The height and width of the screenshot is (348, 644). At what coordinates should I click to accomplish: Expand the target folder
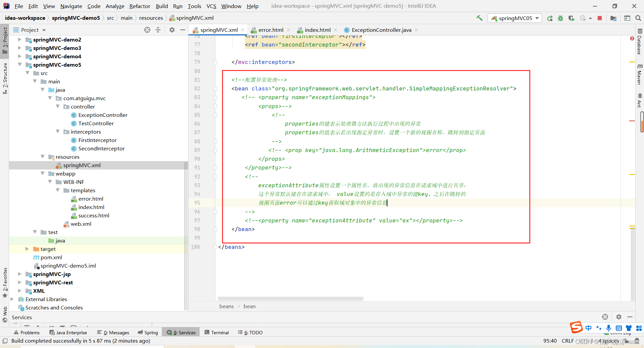(27, 249)
